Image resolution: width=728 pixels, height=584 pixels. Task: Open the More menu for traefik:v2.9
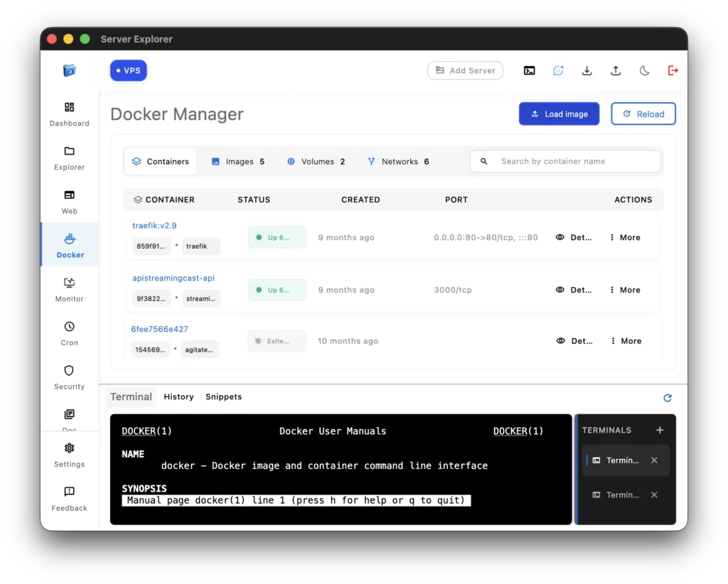[624, 237]
